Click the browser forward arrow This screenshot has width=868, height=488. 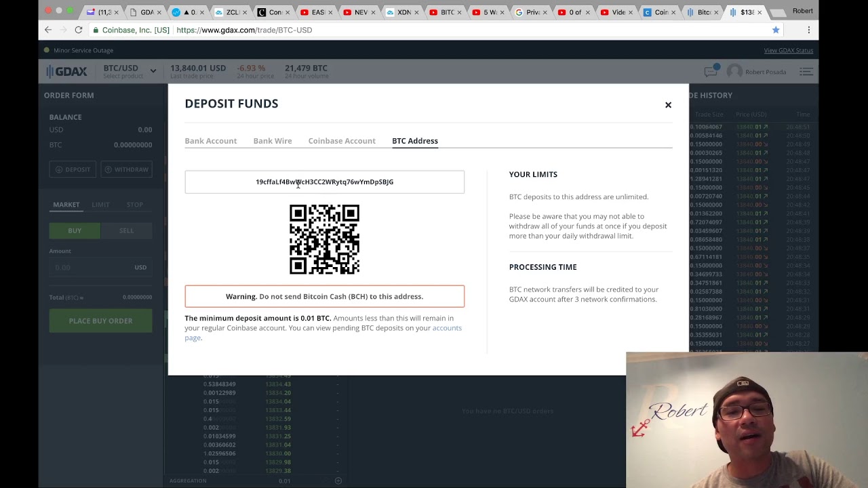[x=62, y=30]
